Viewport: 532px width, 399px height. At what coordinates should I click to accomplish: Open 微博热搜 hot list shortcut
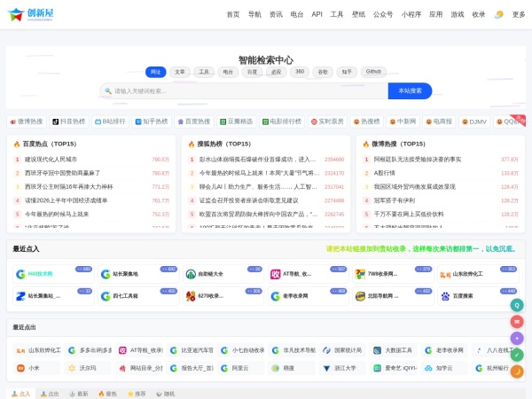(27, 121)
